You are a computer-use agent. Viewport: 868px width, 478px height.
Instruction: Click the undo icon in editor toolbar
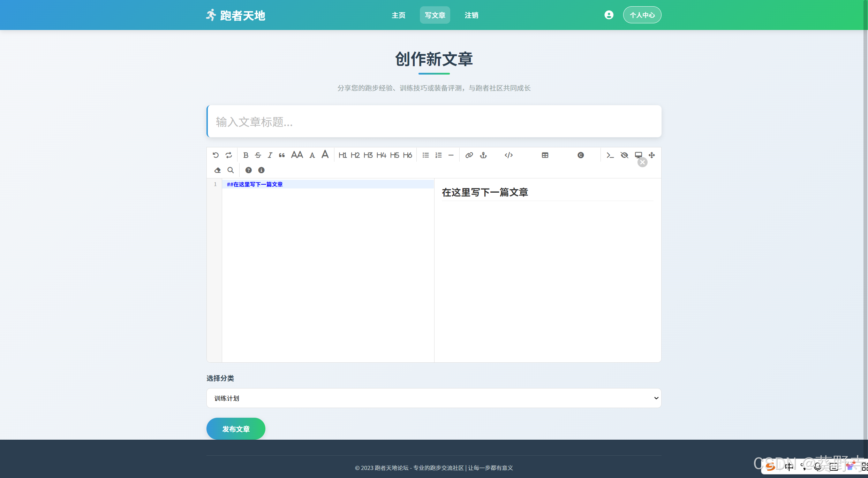[x=216, y=155]
